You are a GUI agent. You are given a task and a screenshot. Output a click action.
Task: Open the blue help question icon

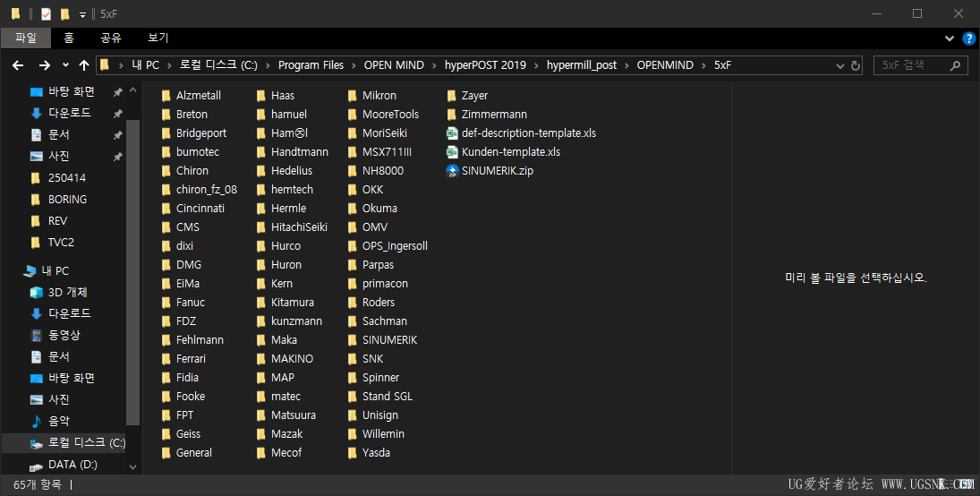point(968,38)
